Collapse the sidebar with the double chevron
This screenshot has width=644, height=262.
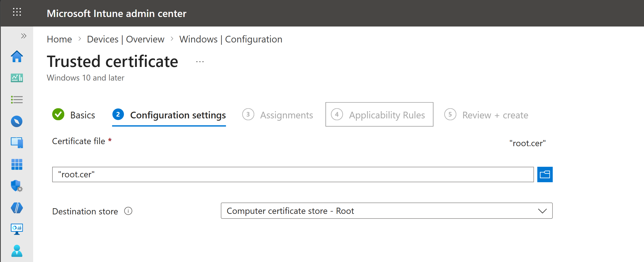(23, 36)
